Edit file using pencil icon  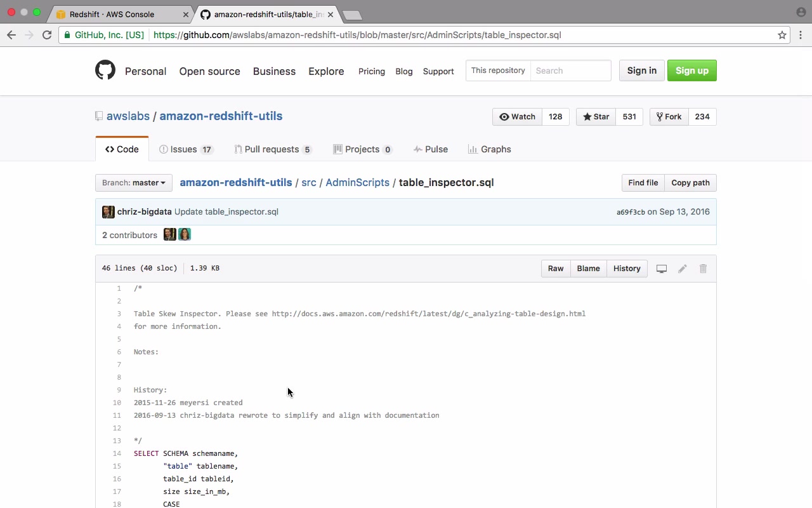pos(683,269)
